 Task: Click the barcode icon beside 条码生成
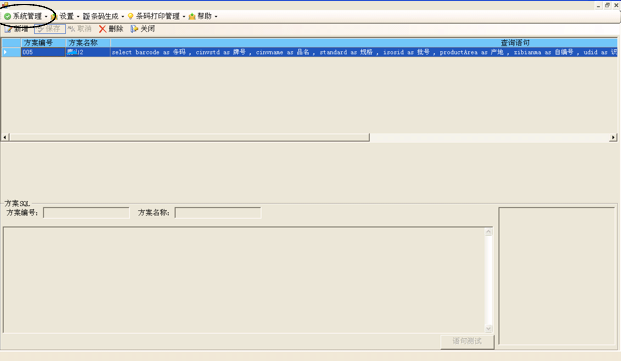click(86, 16)
